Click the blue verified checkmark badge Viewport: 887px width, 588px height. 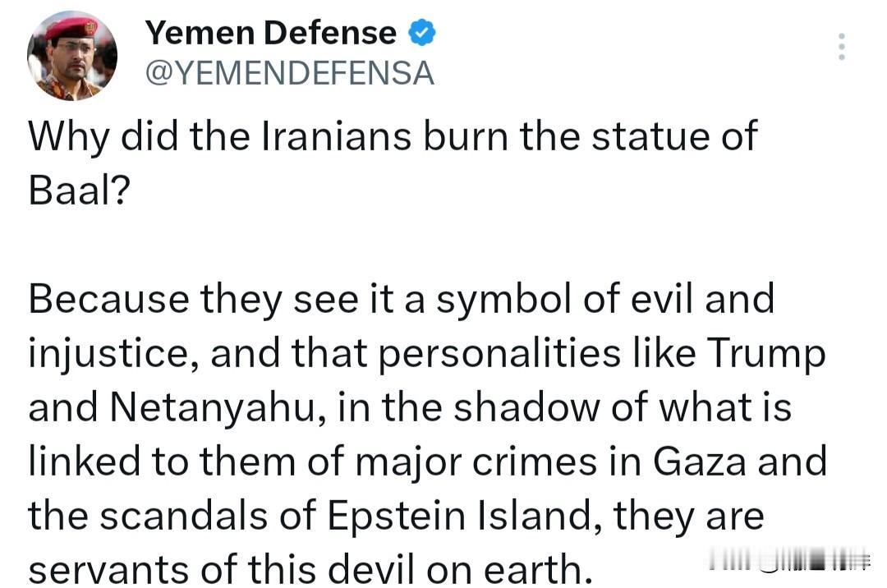point(422,34)
